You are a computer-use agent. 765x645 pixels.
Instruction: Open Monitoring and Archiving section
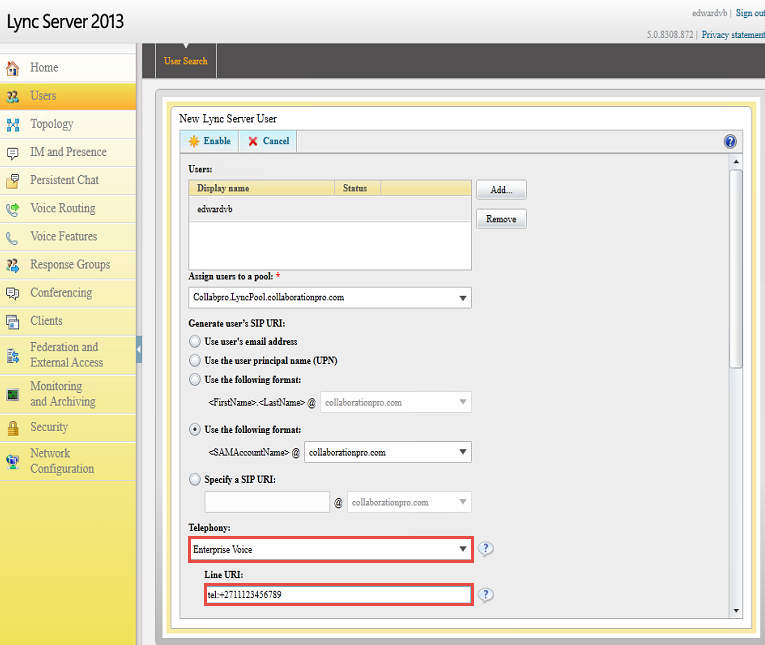pos(68,394)
